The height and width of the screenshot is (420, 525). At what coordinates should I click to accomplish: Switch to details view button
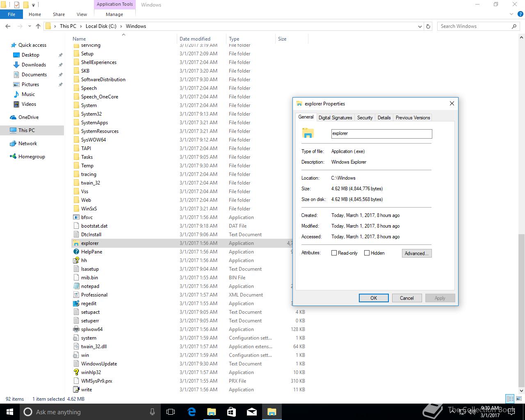510,399
